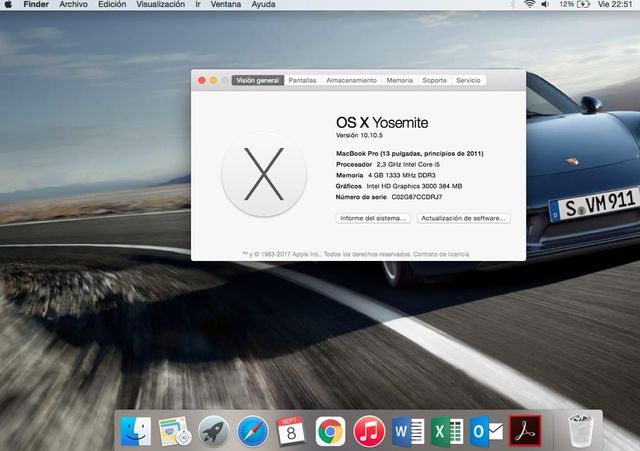Open the Finder menu
The image size is (640, 451).
[x=36, y=4]
